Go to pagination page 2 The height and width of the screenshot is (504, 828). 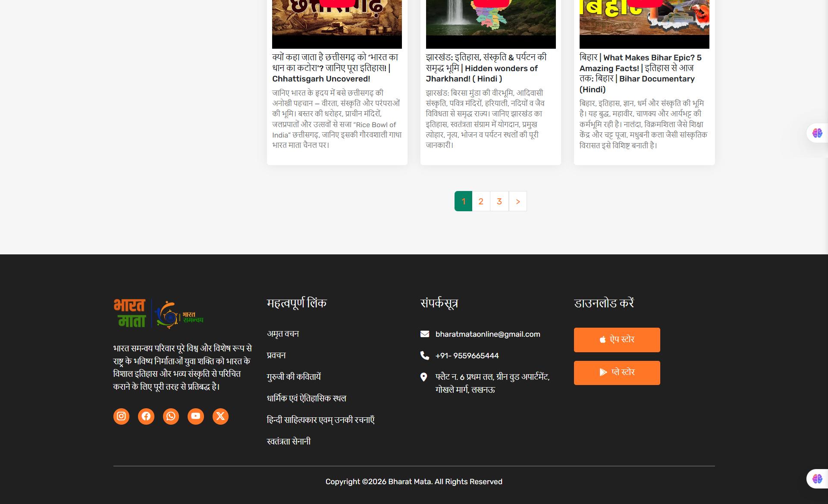tap(481, 201)
